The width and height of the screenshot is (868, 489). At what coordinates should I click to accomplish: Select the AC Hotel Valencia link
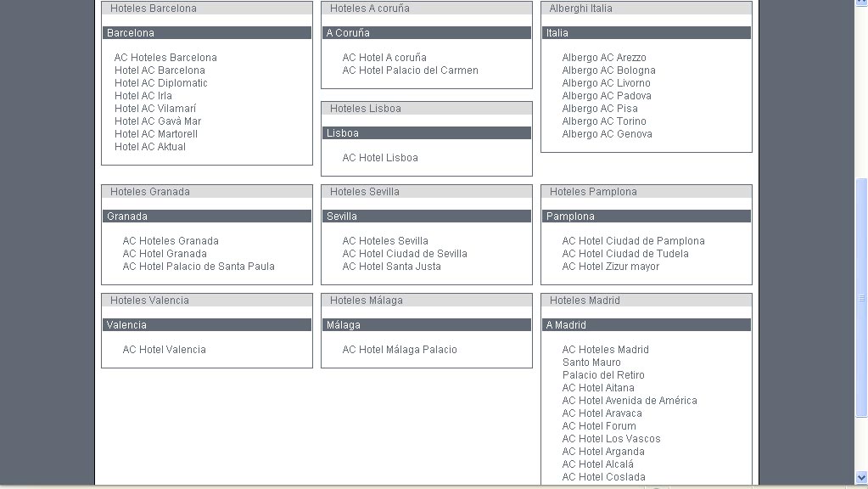tap(164, 350)
